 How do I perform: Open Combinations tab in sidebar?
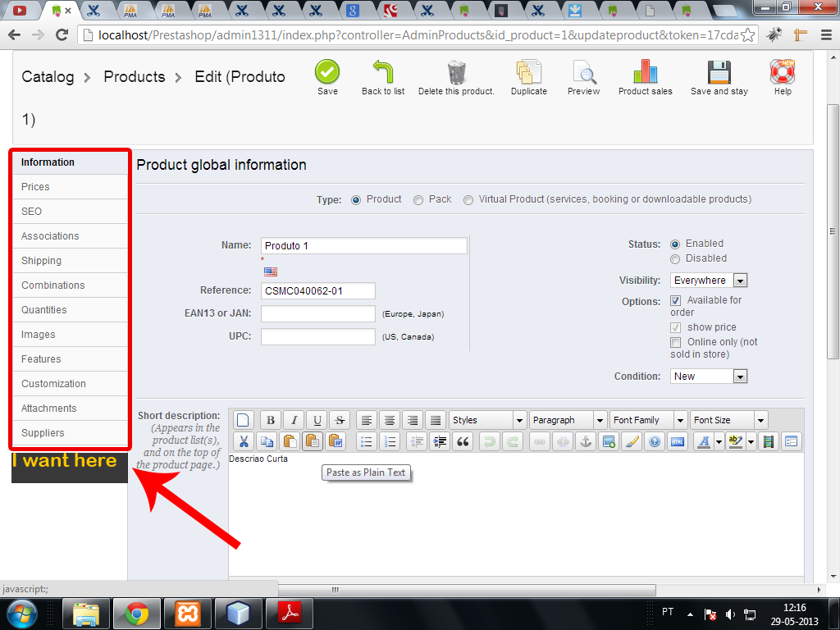click(x=71, y=285)
